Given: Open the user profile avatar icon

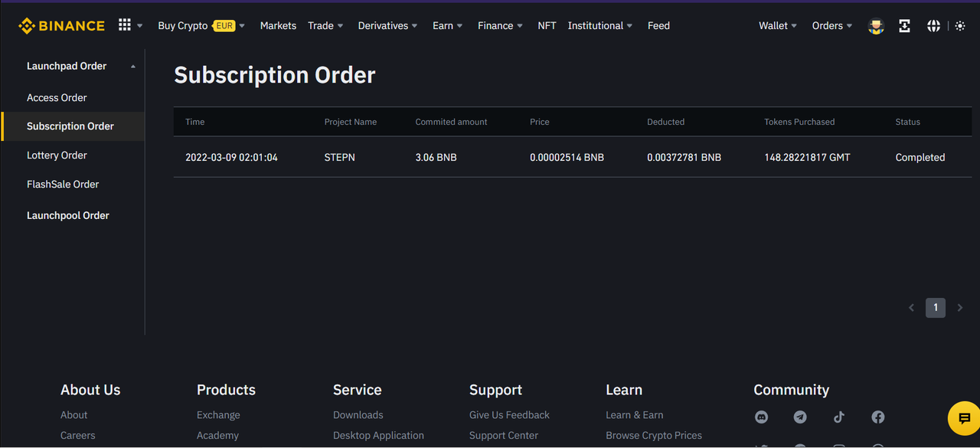Looking at the screenshot, I should [876, 26].
